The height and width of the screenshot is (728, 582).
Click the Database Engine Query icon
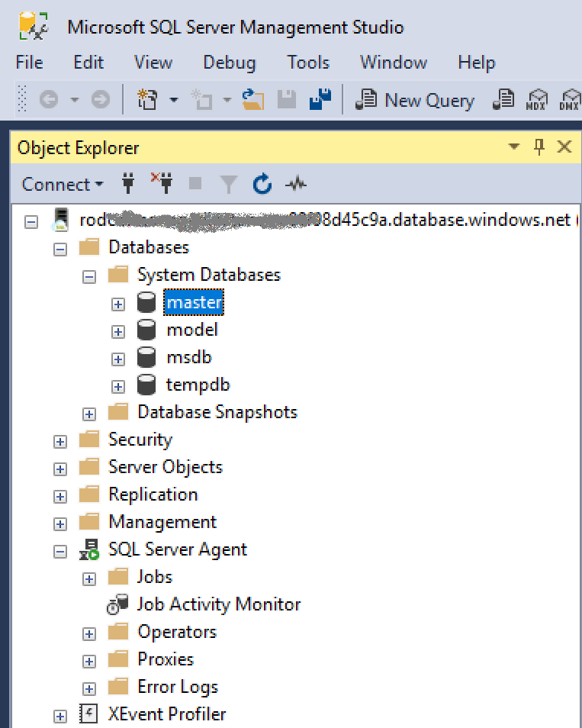click(503, 100)
